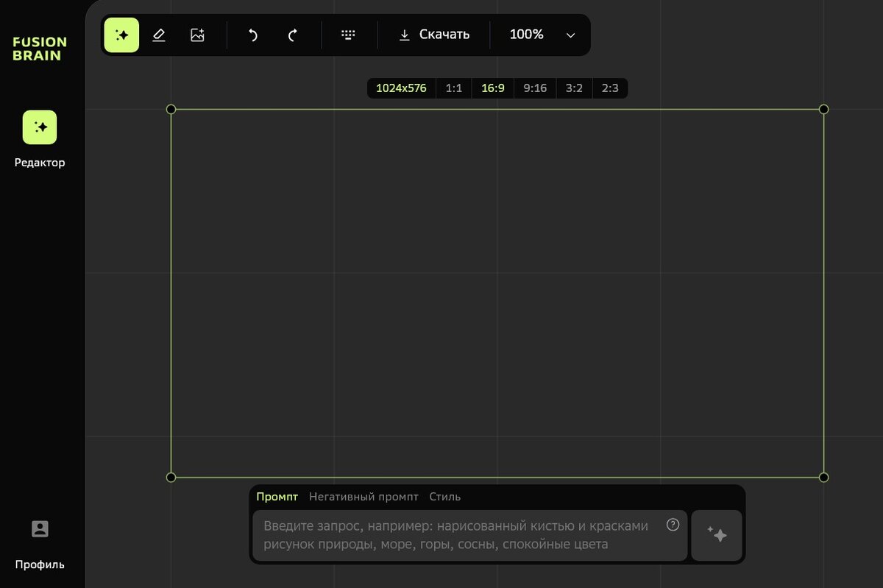Switch to the Негативный промпт tab

point(364,497)
